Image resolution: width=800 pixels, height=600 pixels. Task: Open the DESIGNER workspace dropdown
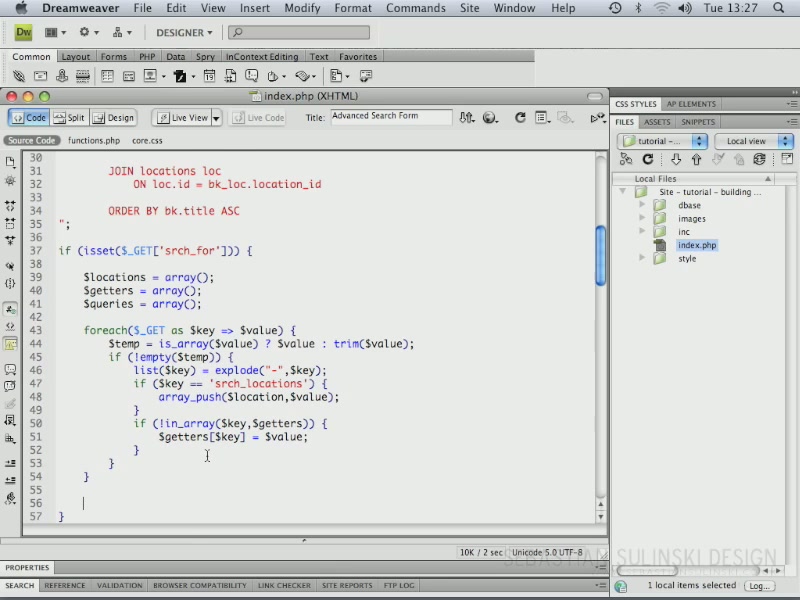tap(184, 33)
